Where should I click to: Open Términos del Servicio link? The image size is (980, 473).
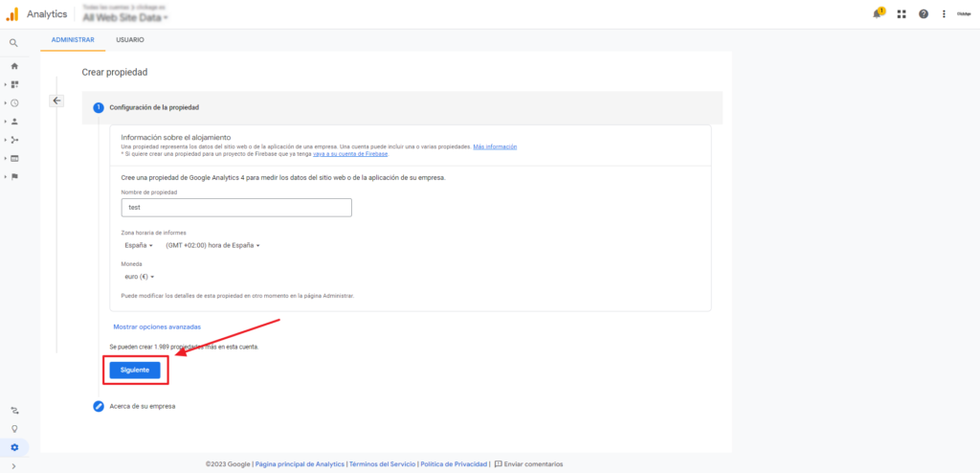tap(382, 464)
